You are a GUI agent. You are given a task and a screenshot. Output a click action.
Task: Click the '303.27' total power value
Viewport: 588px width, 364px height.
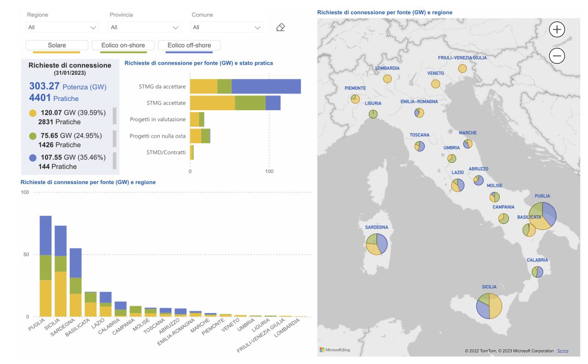coord(45,86)
